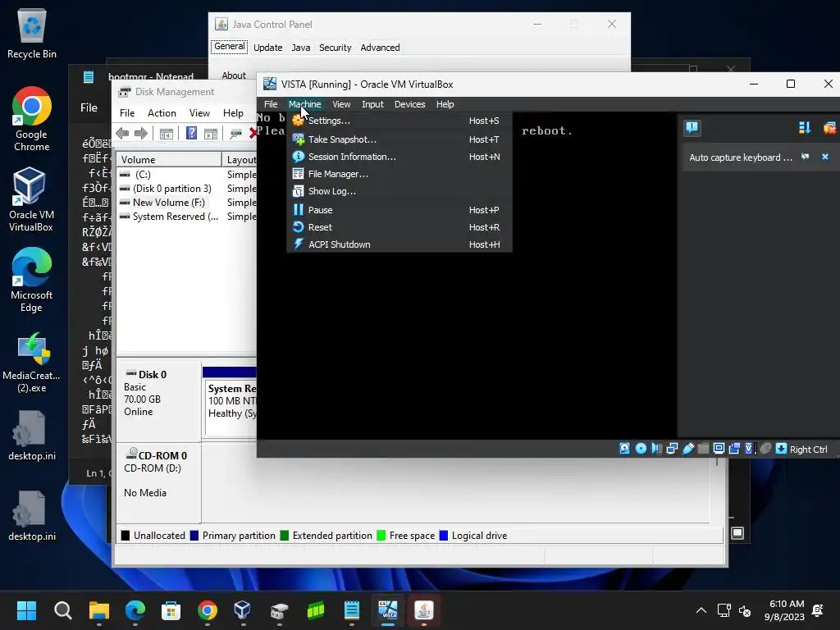The image size is (840, 630).
Task: Click the shared folders status bar indicator
Action: click(x=703, y=449)
